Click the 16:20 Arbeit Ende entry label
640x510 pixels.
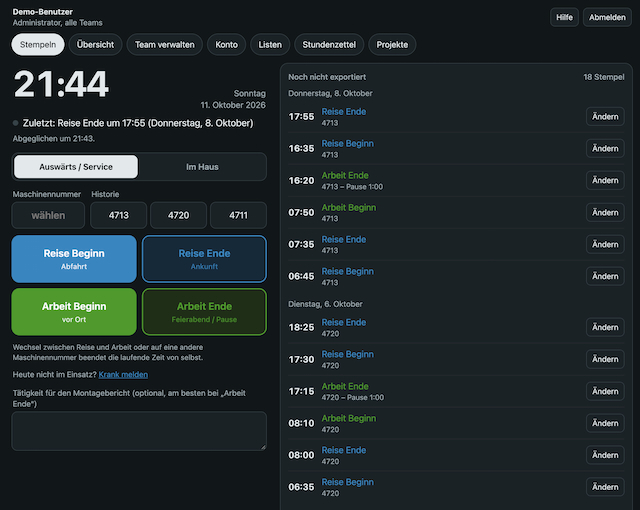(345, 175)
